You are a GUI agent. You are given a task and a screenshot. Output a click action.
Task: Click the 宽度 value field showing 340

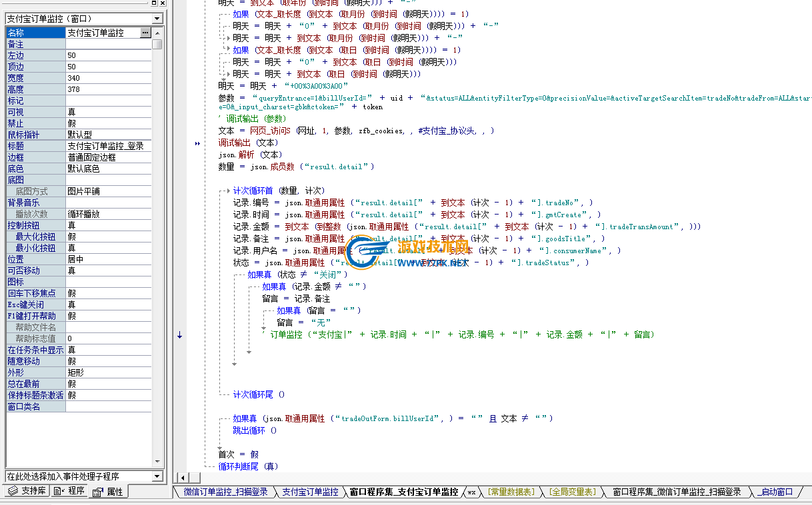pyautogui.click(x=108, y=78)
